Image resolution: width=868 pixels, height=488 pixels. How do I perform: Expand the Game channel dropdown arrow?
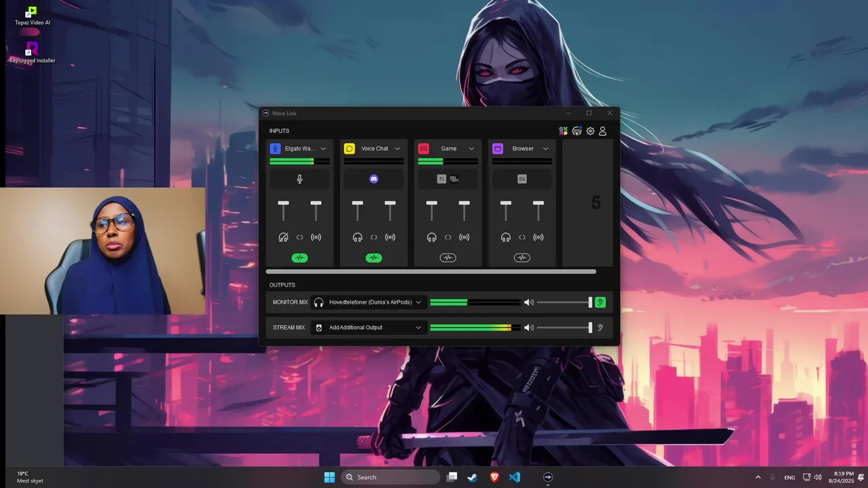click(471, 148)
